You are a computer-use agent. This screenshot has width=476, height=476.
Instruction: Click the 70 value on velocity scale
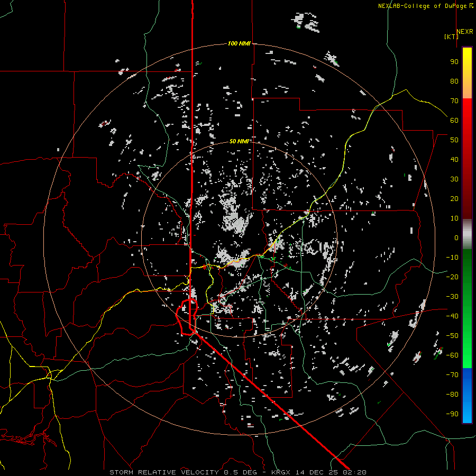click(x=454, y=101)
